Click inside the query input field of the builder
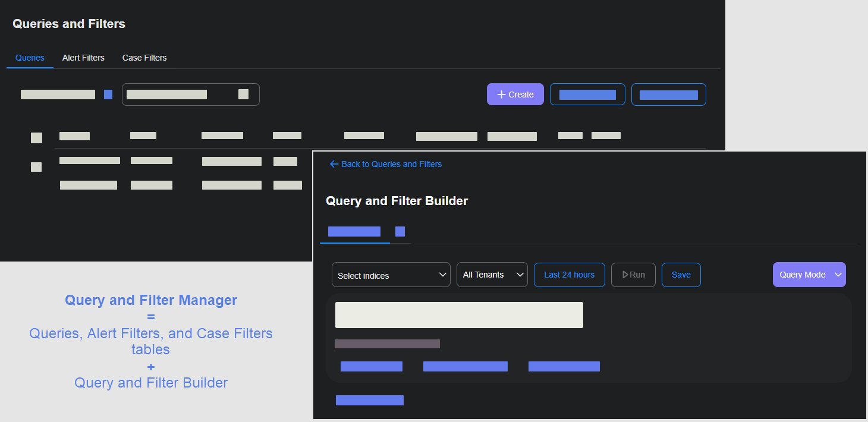868x422 pixels. click(x=459, y=314)
